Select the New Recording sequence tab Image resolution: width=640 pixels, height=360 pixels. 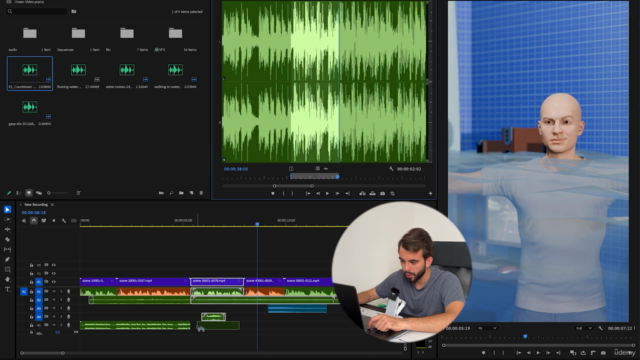tap(36, 204)
